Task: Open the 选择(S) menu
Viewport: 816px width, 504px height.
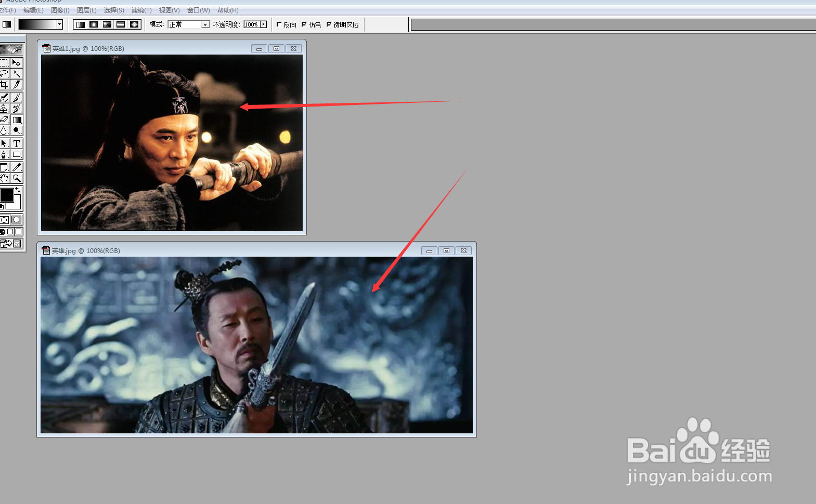Action: point(113,10)
